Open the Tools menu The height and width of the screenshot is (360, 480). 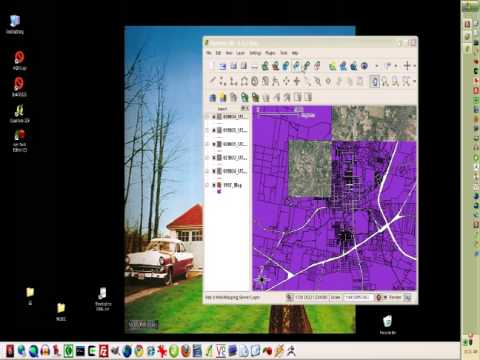[284, 53]
